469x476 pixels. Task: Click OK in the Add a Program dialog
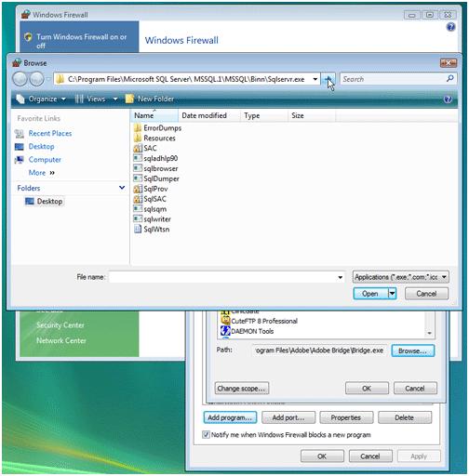tap(367, 389)
